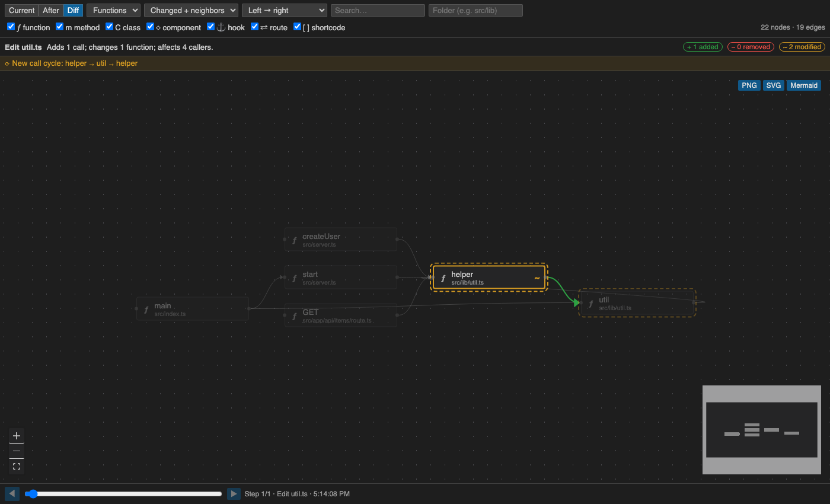Step back to the previous timeline step
Image resolution: width=830 pixels, height=504 pixels.
(12, 493)
